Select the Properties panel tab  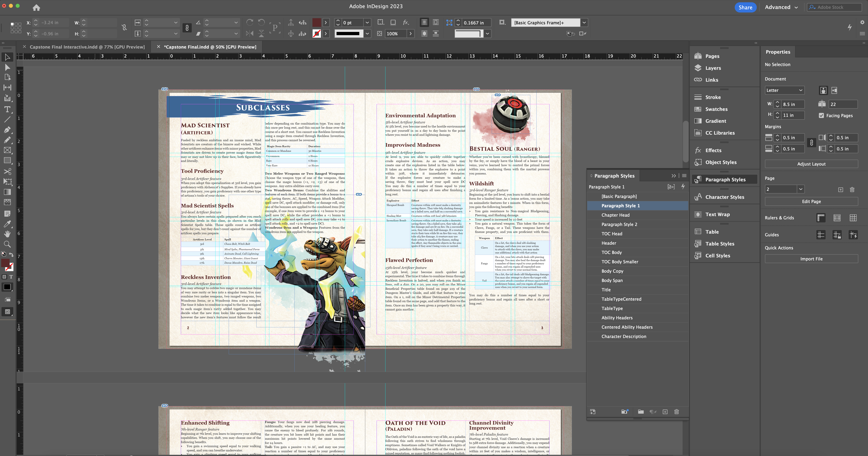pyautogui.click(x=778, y=52)
